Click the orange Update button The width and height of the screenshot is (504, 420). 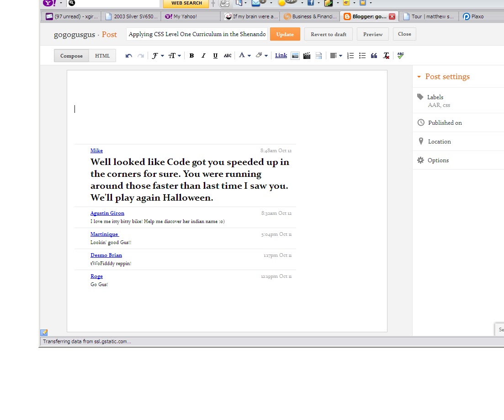tap(285, 34)
